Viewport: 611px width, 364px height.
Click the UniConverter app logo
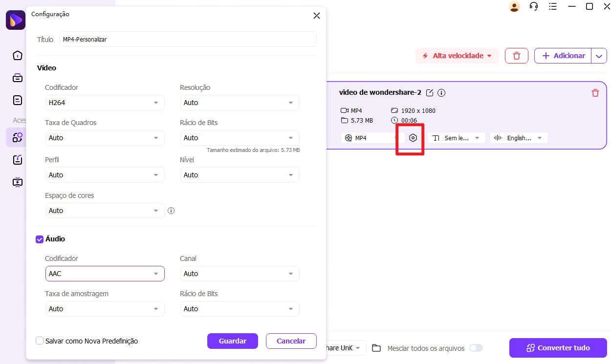pos(15,20)
